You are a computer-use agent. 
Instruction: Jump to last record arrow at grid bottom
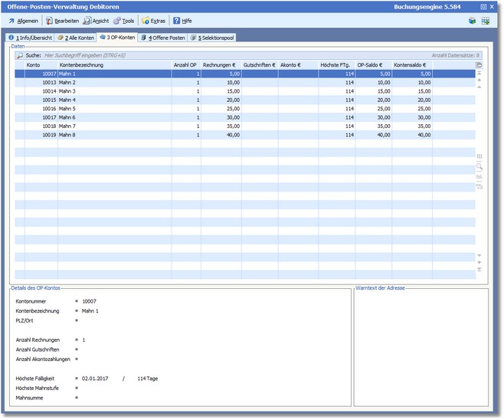[479, 270]
